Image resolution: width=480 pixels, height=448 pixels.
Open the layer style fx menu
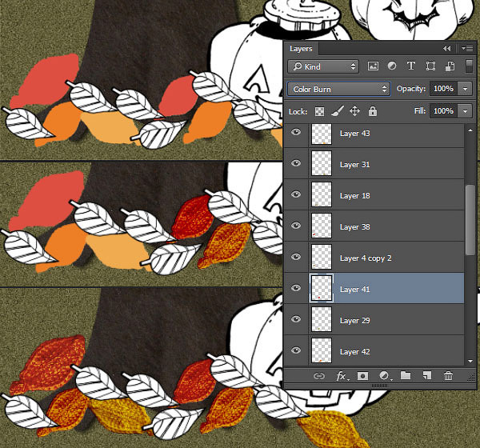(x=341, y=376)
